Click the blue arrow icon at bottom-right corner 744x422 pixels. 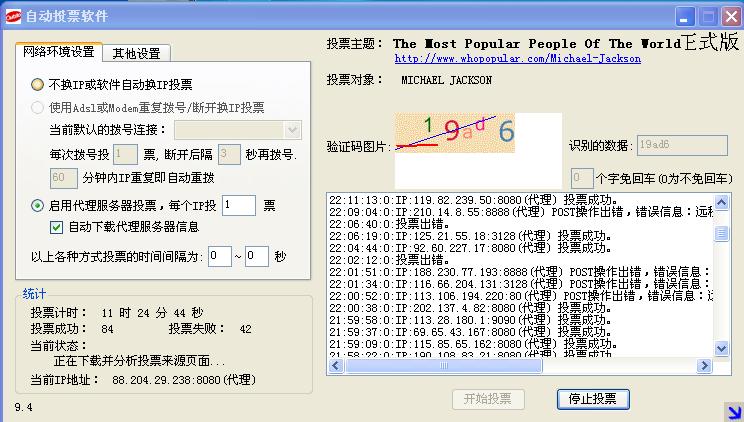(x=734, y=412)
